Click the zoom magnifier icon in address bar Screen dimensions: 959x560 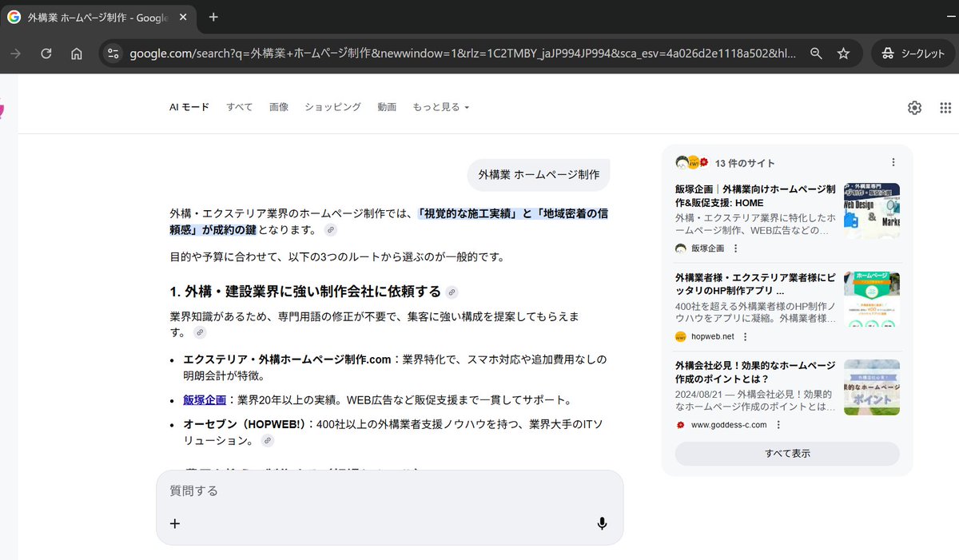point(816,54)
